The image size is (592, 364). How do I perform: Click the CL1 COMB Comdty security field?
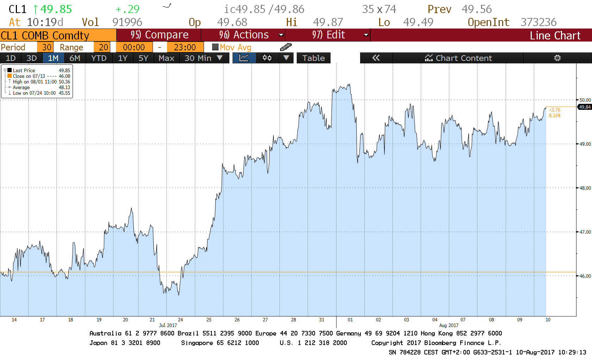click(58, 35)
